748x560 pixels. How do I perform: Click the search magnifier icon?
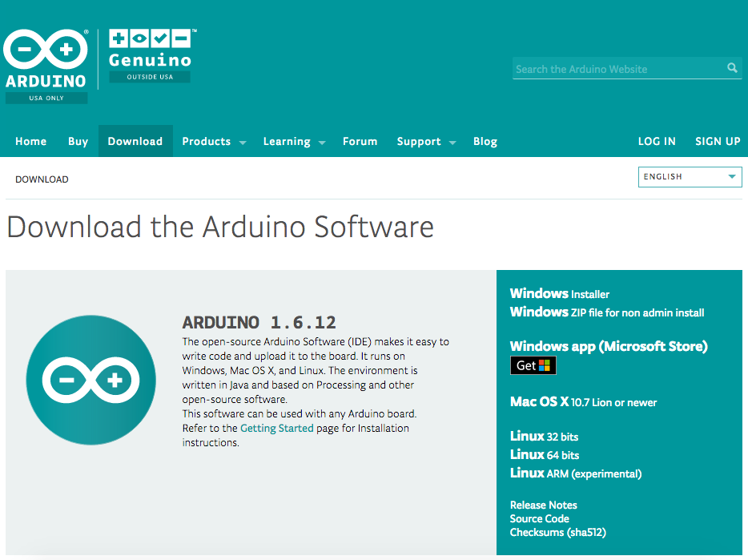(732, 68)
